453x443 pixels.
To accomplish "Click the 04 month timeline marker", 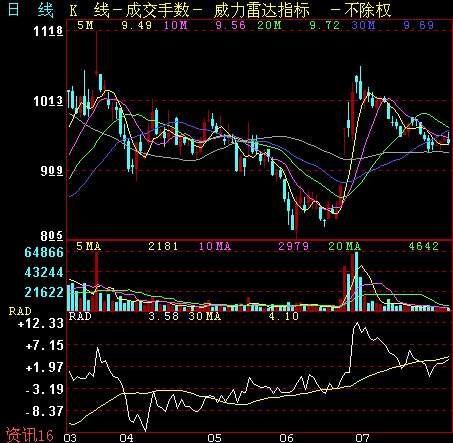I will 126,438.
